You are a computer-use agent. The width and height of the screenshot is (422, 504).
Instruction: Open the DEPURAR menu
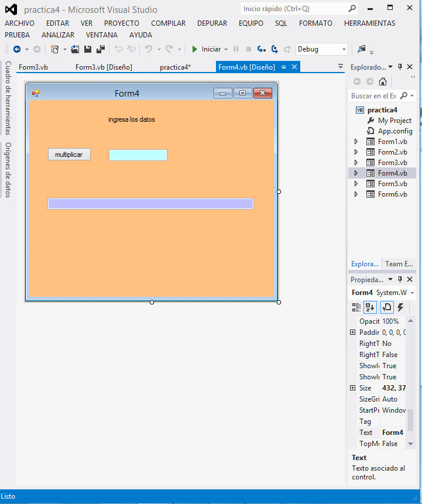pos(212,23)
